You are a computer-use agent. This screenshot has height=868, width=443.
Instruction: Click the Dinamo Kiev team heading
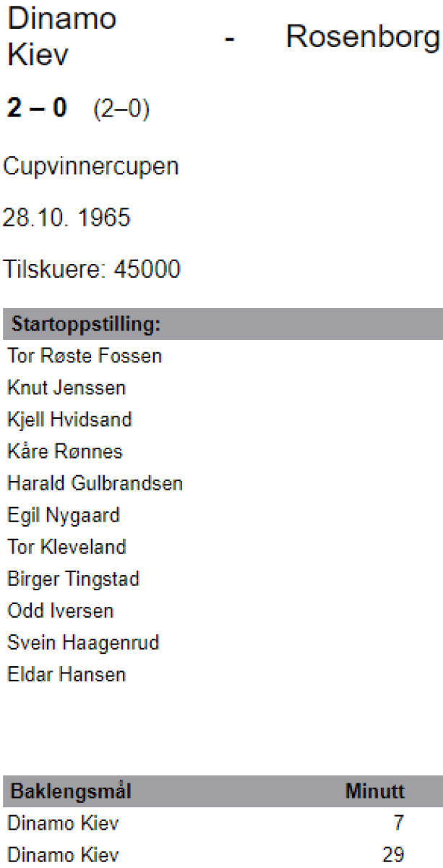(x=61, y=36)
